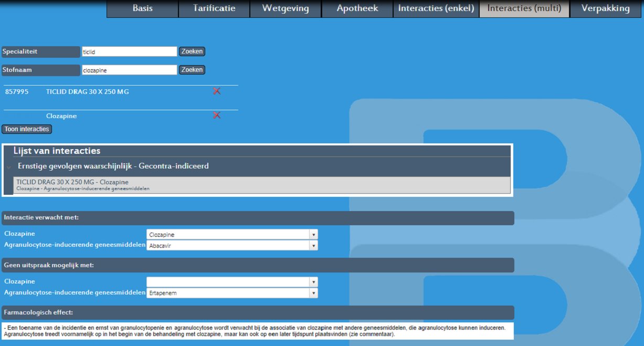Click the pharmacological effect description text
Viewport: 644px width, 346px height.
click(x=257, y=331)
